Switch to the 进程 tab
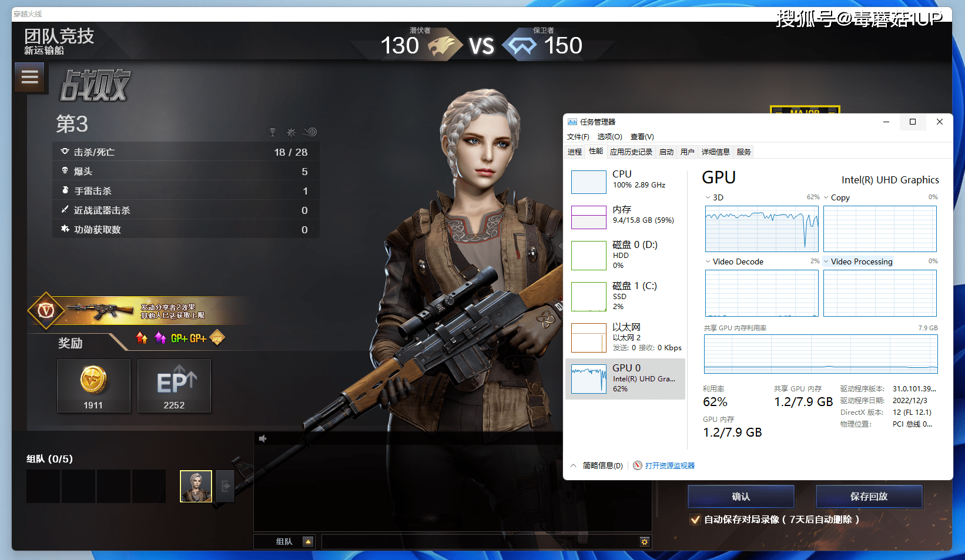The width and height of the screenshot is (965, 560). click(x=575, y=152)
